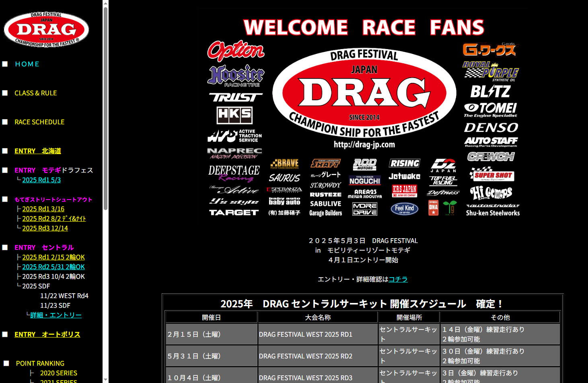Screen dimensions: 588x383
Task: Click the NAPREC Nagoya Precision logo
Action: pyautogui.click(x=234, y=153)
